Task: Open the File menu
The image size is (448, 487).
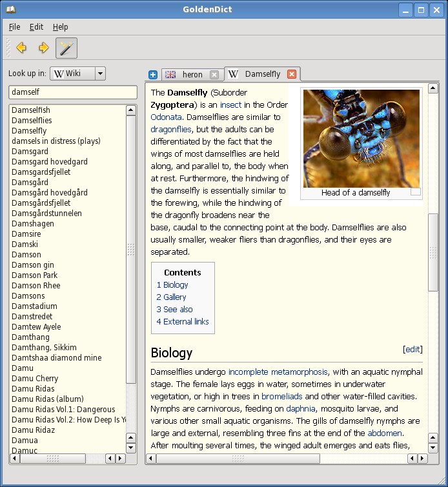Action: (x=14, y=27)
